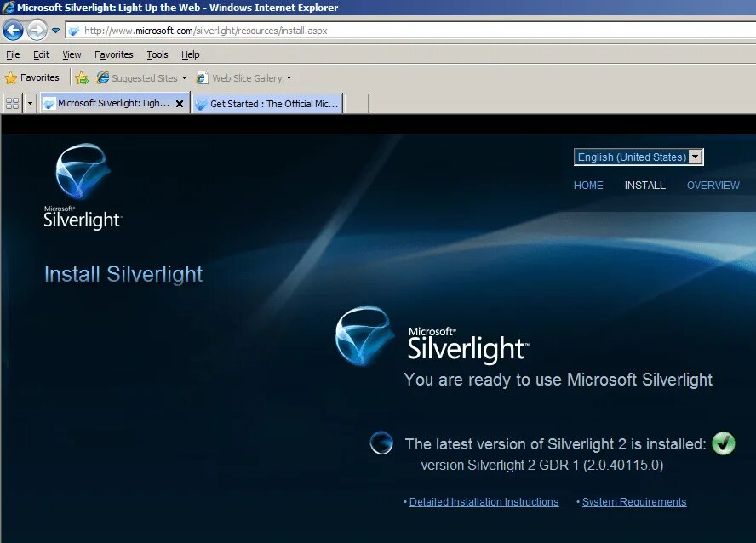Open the recent pages dropdown arrow
This screenshot has height=543, width=756.
coord(56,31)
